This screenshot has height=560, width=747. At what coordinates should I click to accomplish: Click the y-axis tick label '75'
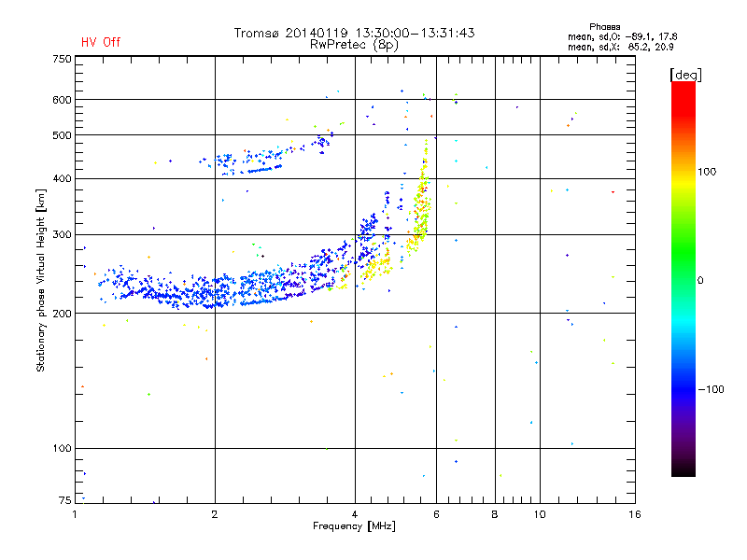65,500
